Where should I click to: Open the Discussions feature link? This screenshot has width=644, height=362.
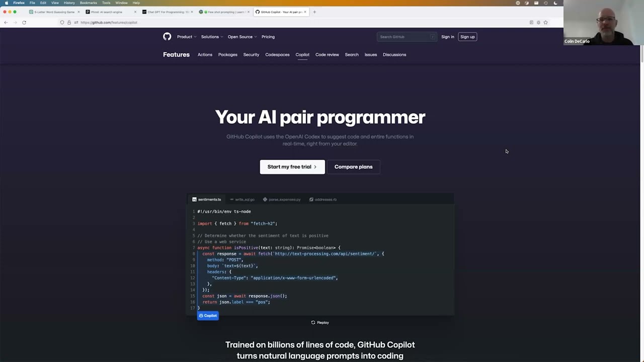(x=394, y=55)
